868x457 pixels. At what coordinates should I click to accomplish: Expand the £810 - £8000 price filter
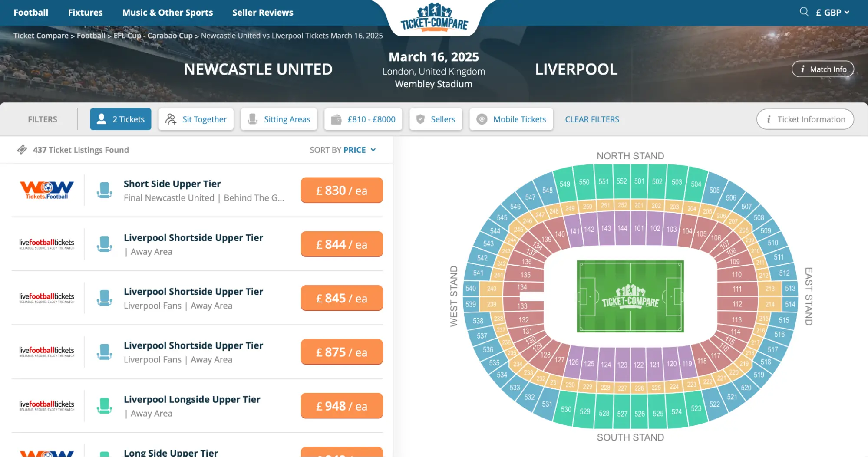coord(363,119)
